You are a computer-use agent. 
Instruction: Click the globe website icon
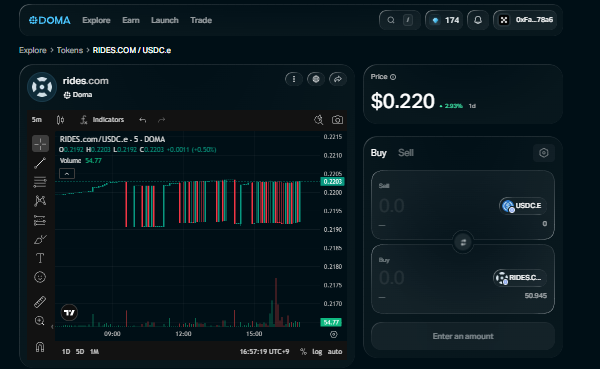pyautogui.click(x=316, y=79)
